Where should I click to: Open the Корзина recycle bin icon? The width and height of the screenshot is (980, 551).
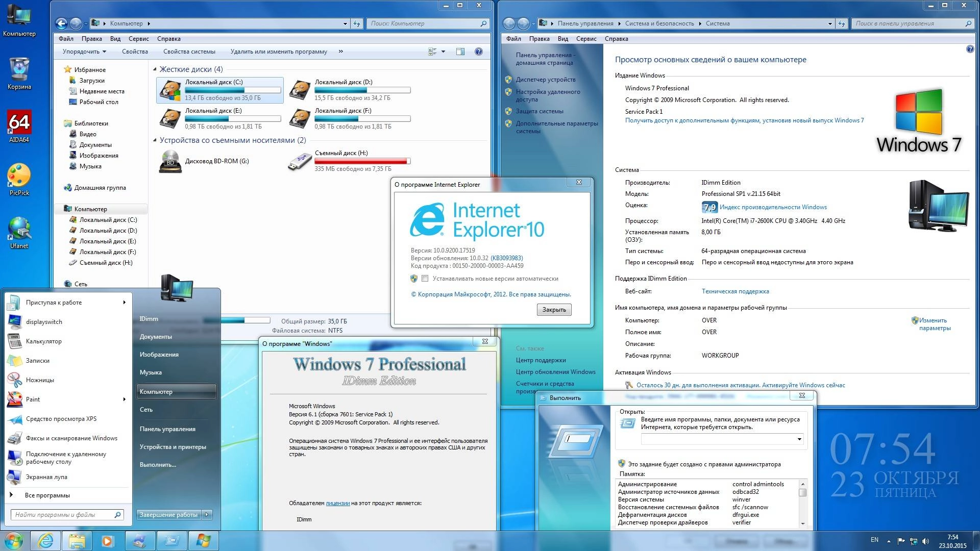[x=19, y=73]
